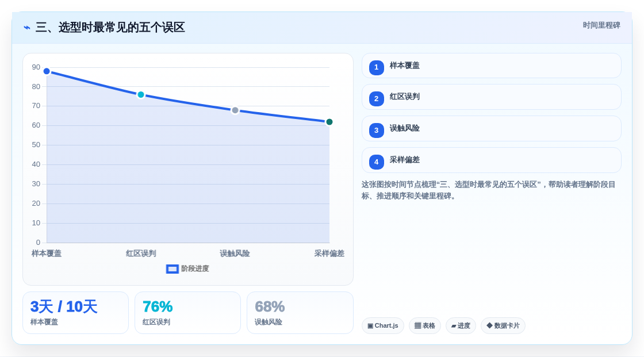Image resolution: width=644 pixels, height=357 pixels.
Task: Select the dark green point at 采样偏差
Action: pyautogui.click(x=329, y=122)
